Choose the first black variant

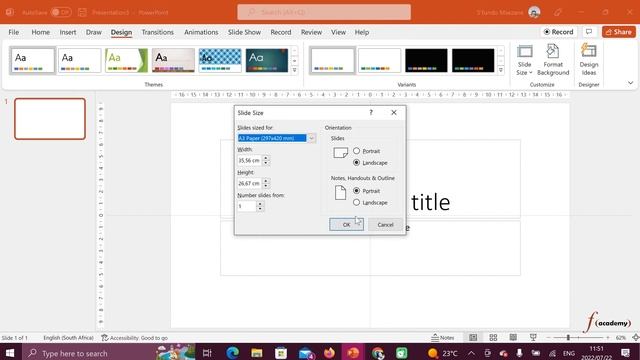426,60
